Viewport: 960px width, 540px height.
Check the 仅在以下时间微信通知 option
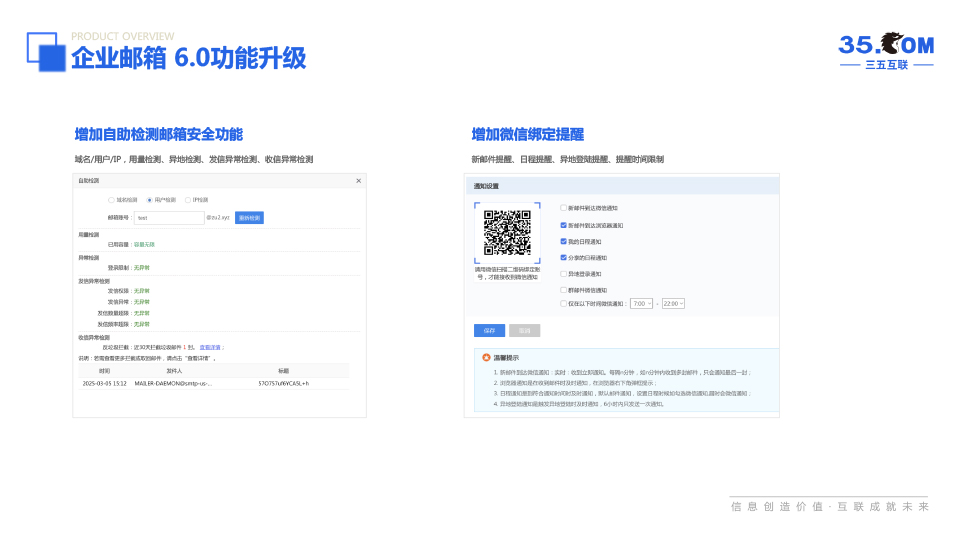point(563,303)
